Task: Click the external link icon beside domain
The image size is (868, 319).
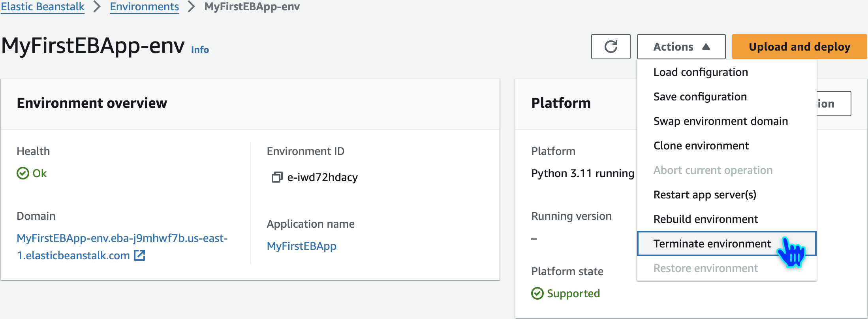Action: pyautogui.click(x=139, y=255)
